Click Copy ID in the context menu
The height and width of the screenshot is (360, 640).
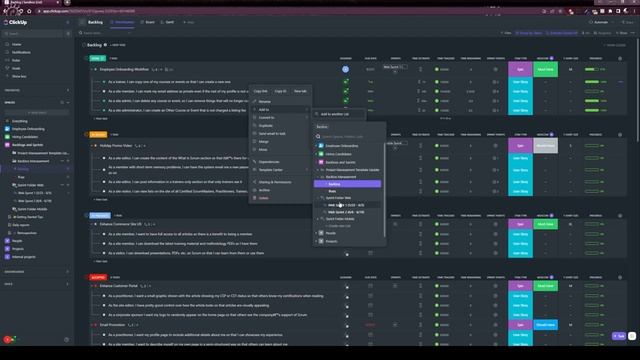click(x=280, y=91)
